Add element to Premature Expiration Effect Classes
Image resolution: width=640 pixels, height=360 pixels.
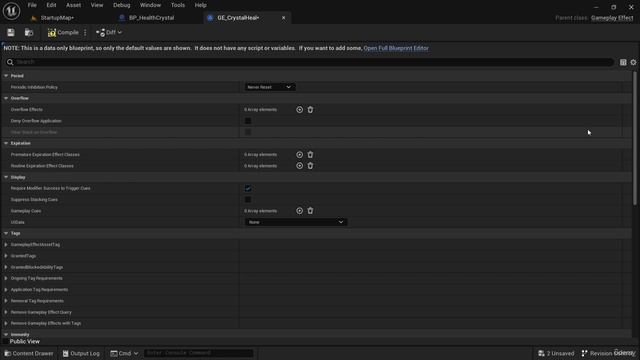click(x=299, y=155)
